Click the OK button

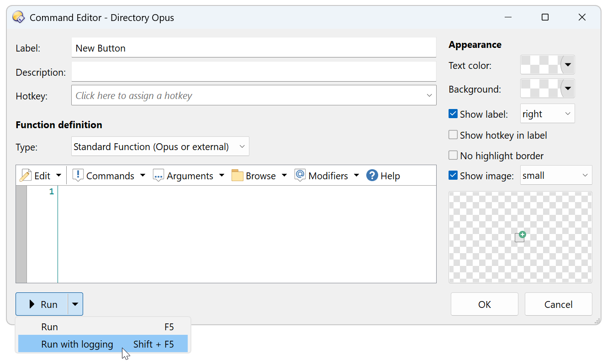(x=485, y=304)
